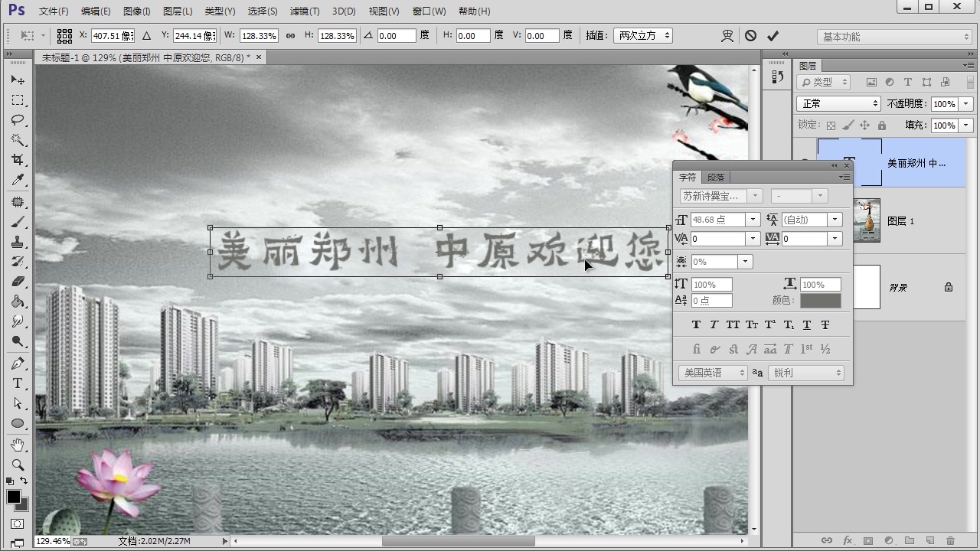Open the font family dropdown in Character panel

pos(755,195)
